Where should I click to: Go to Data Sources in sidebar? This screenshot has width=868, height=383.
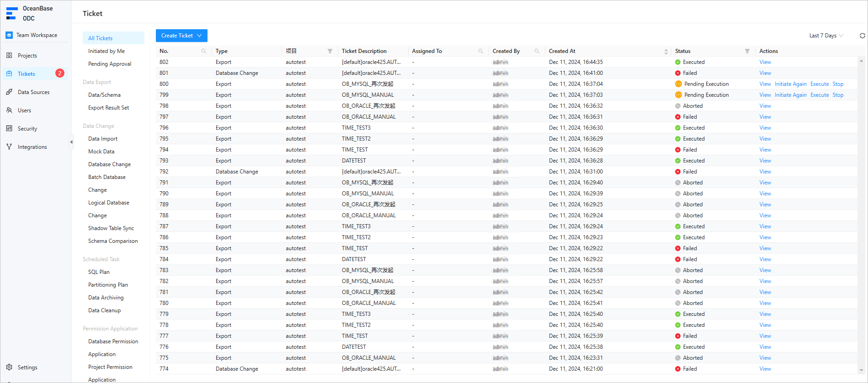point(33,92)
